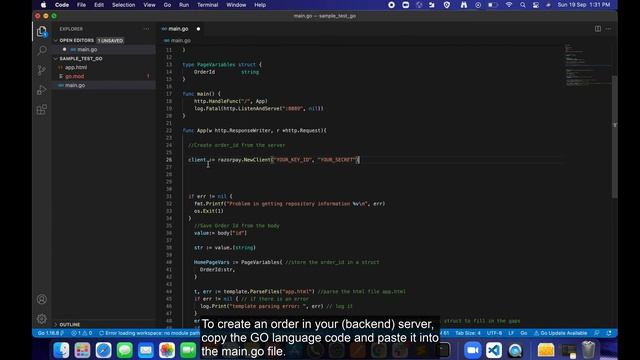
Task: Open the Help menu
Action: pyautogui.click(x=260, y=5)
